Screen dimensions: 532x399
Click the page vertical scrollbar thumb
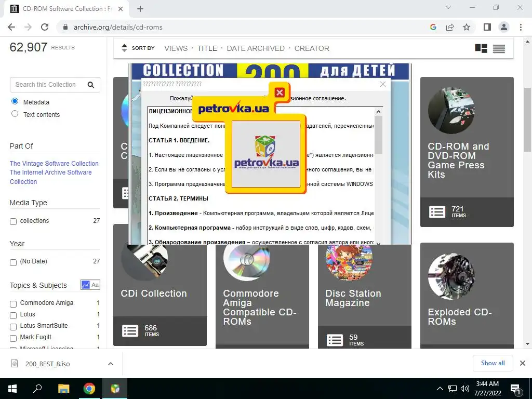[x=528, y=119]
